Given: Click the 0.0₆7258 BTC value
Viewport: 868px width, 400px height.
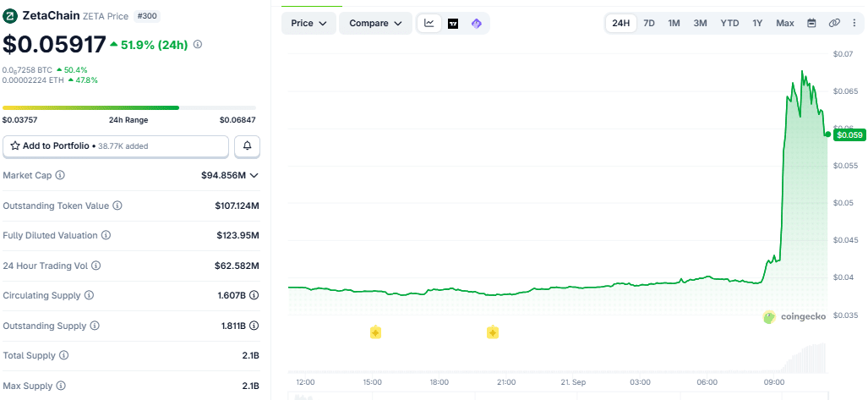Looking at the screenshot, I should [28, 70].
